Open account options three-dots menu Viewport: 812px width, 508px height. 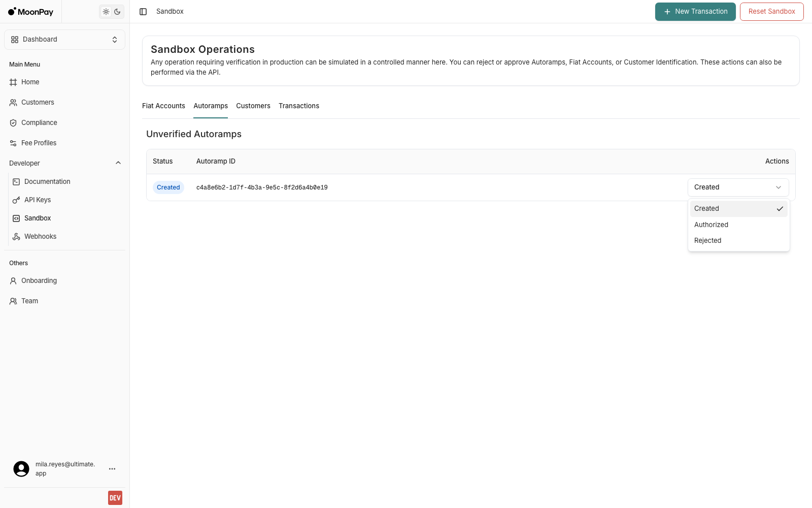112,469
